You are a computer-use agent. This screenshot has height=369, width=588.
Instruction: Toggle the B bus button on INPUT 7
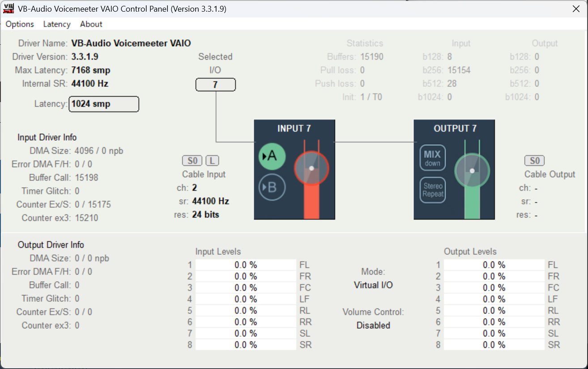(x=272, y=187)
